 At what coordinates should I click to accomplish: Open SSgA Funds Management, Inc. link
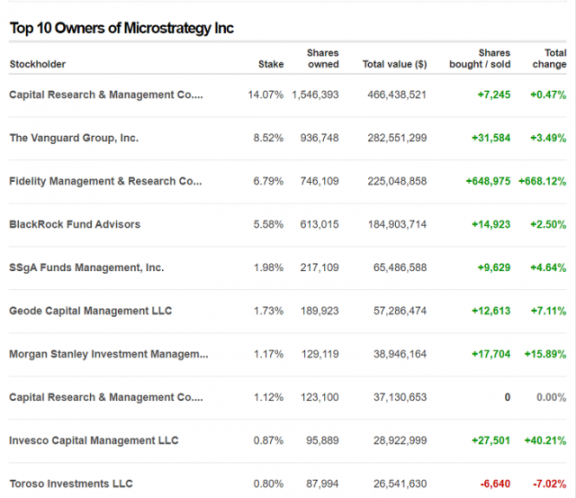[86, 267]
